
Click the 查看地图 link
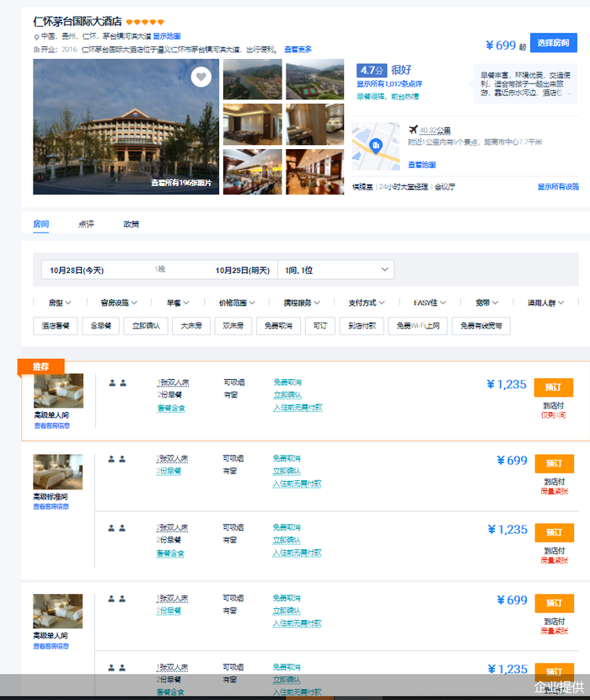pyautogui.click(x=421, y=165)
